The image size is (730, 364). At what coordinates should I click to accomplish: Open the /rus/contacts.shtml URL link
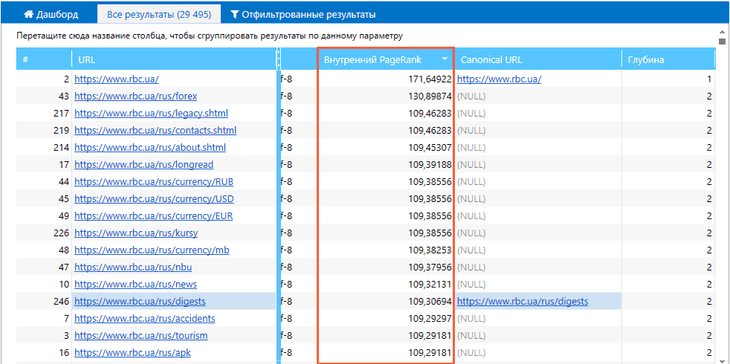(155, 131)
